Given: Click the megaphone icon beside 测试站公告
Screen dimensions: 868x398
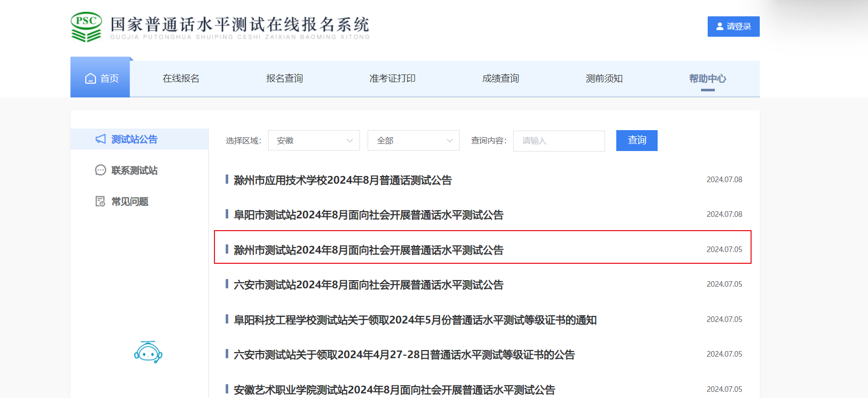Looking at the screenshot, I should [101, 139].
